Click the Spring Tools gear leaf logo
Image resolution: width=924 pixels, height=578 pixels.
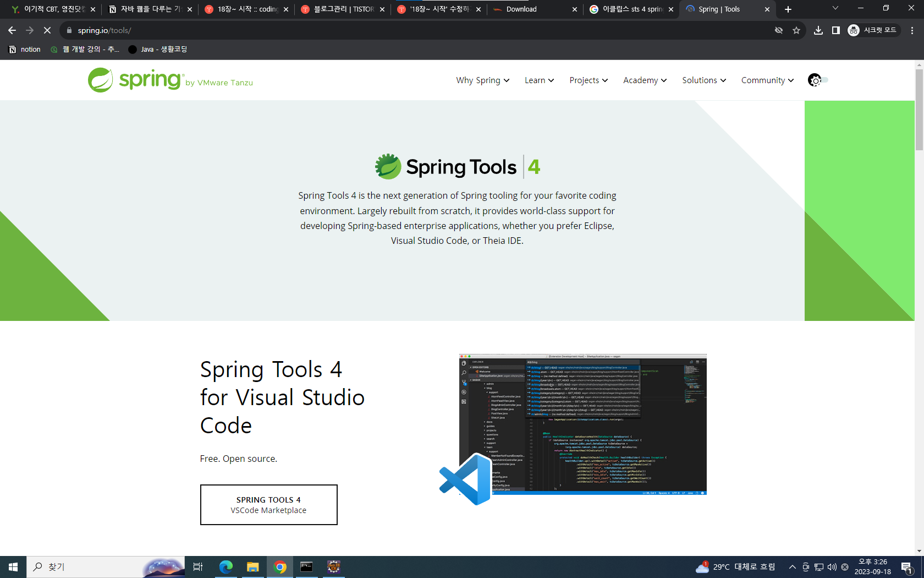tap(388, 166)
